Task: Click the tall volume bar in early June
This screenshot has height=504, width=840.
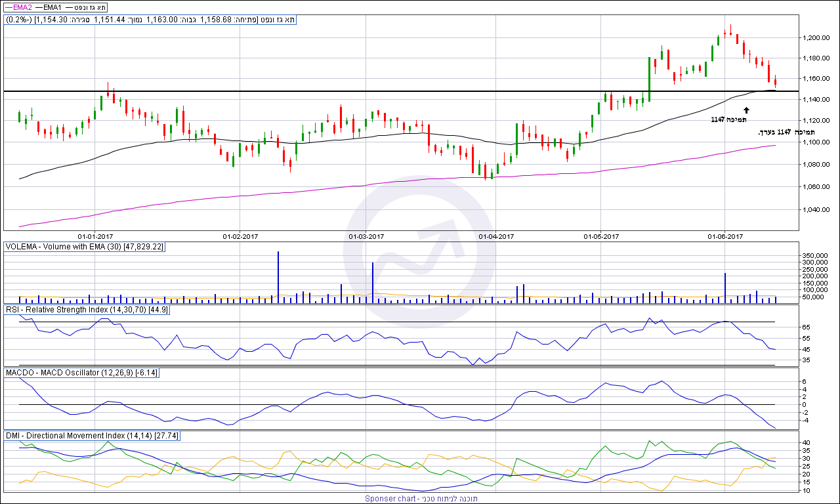Action: (725, 287)
